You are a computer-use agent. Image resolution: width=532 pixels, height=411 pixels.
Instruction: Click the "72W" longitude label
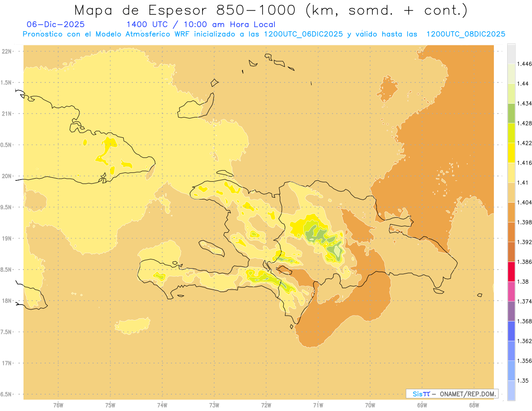click(266, 405)
